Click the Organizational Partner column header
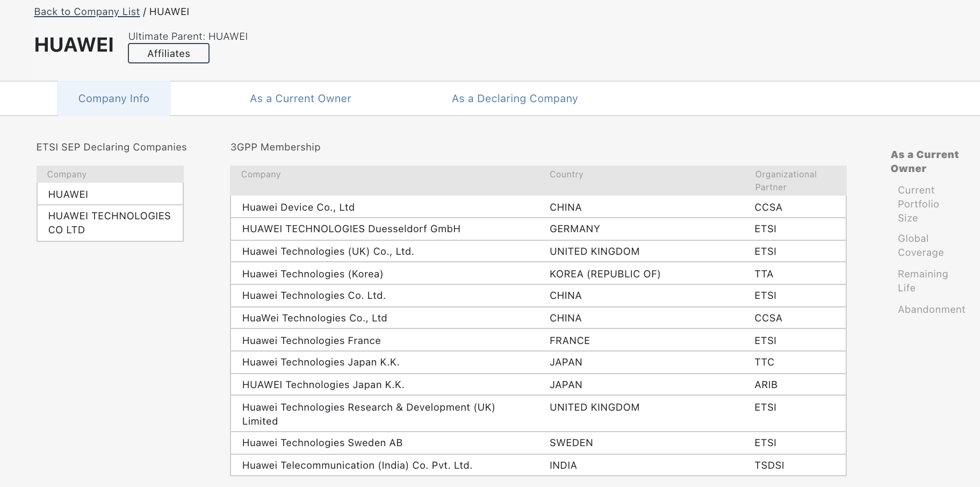The height and width of the screenshot is (487, 980). [x=786, y=181]
